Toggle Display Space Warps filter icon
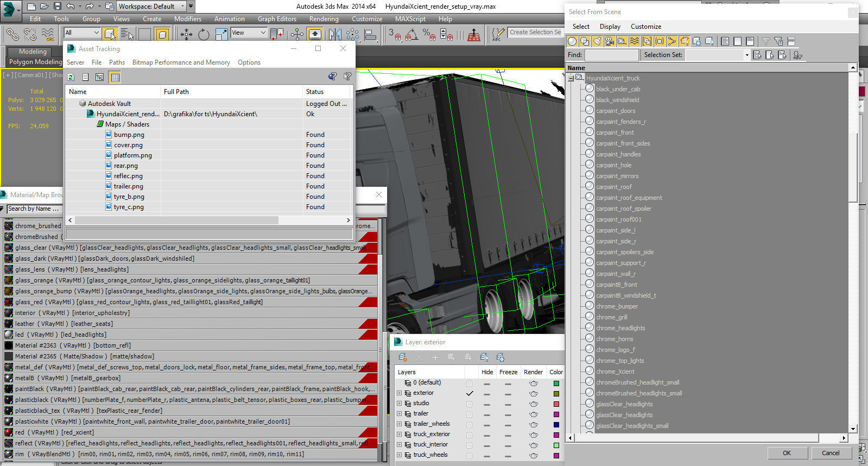 635,41
